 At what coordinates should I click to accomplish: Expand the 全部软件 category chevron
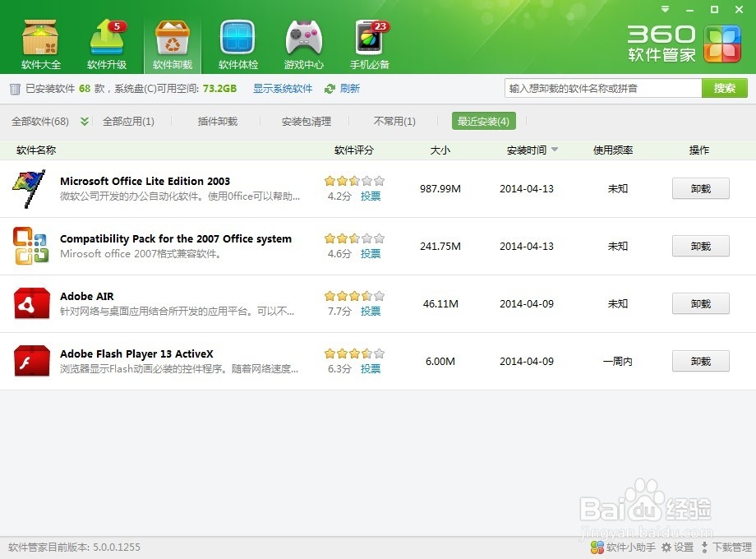click(85, 121)
